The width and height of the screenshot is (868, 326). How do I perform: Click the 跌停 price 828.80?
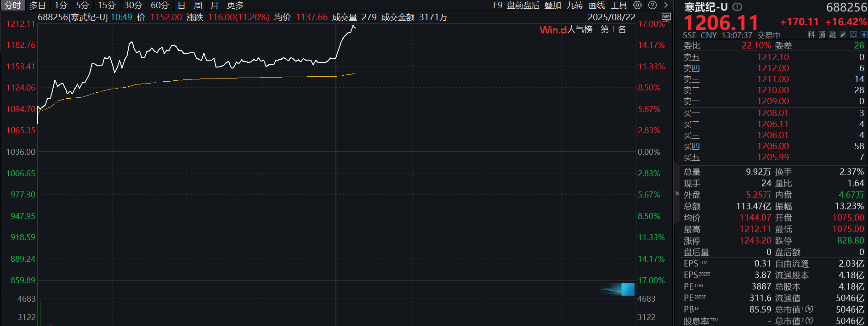(x=851, y=241)
